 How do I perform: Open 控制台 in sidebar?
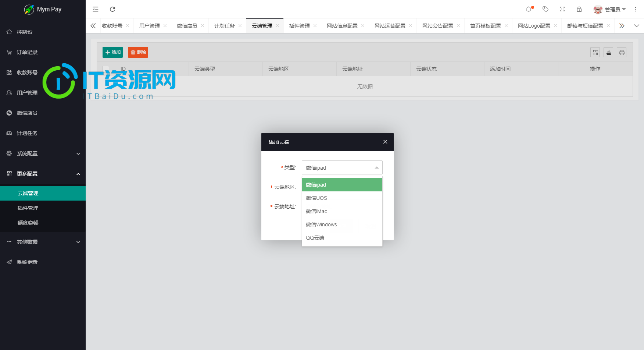click(x=43, y=32)
